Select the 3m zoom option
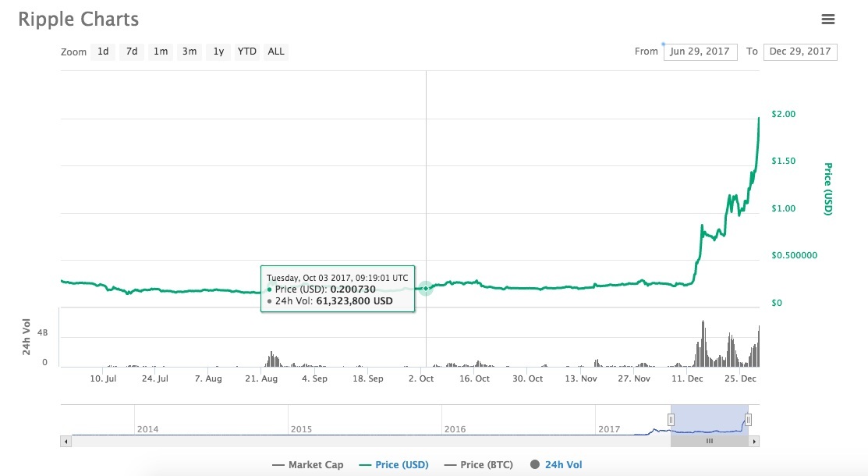The image size is (868, 476). tap(190, 52)
